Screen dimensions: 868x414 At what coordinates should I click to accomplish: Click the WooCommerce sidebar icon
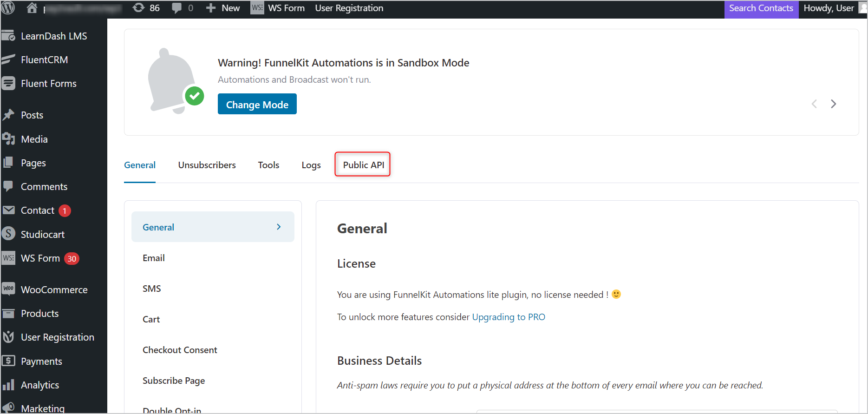click(8, 289)
